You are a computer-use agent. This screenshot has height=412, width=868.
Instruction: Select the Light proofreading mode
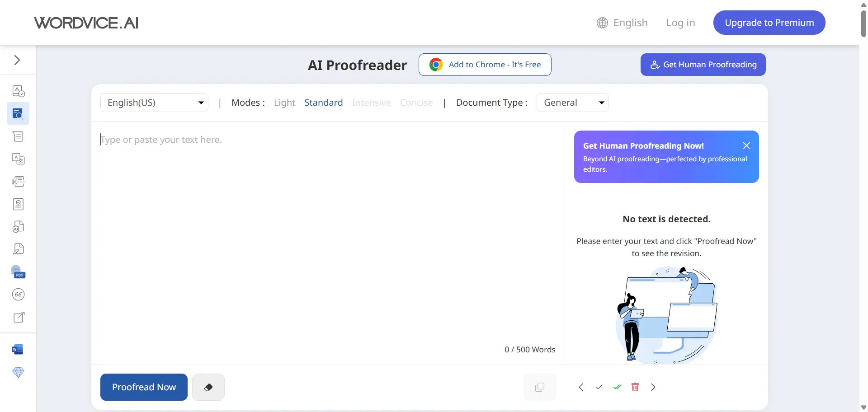click(x=284, y=103)
